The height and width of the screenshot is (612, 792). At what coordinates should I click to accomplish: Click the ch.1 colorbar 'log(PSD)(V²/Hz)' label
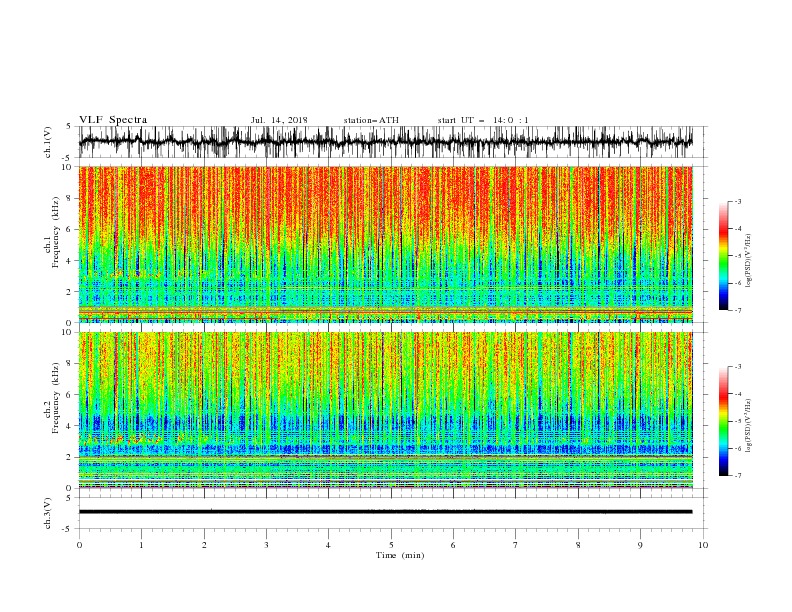749,261
